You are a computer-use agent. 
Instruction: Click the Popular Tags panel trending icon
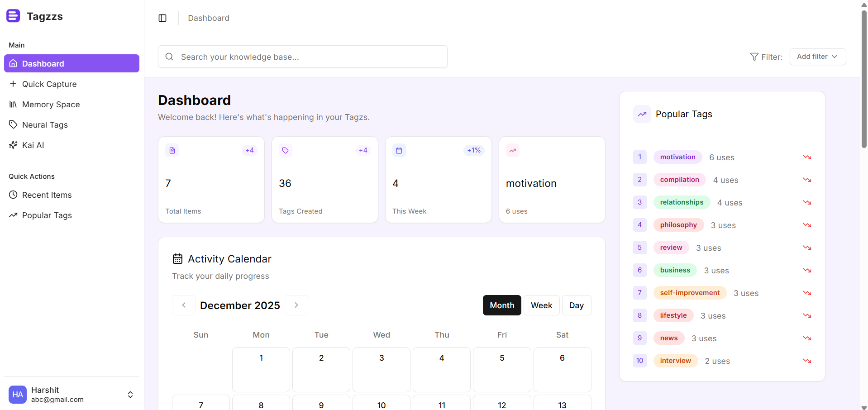(642, 114)
